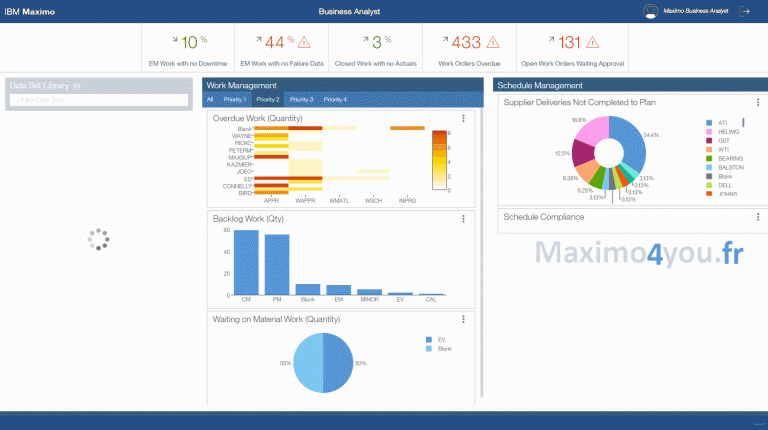Click the 18.8% pink donut slice
768x430 pixels.
click(x=595, y=130)
